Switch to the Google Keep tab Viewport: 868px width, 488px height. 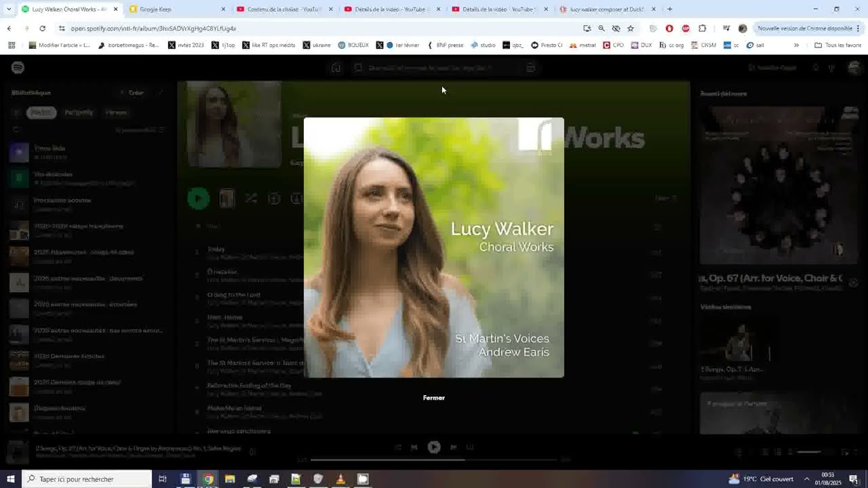178,9
